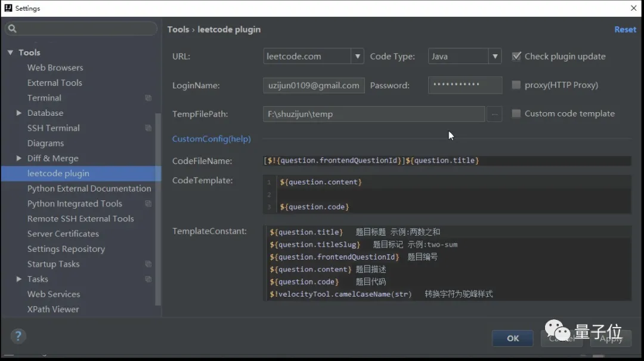Open the URL dropdown showing leetcode.com
The width and height of the screenshot is (644, 361).
click(x=358, y=55)
